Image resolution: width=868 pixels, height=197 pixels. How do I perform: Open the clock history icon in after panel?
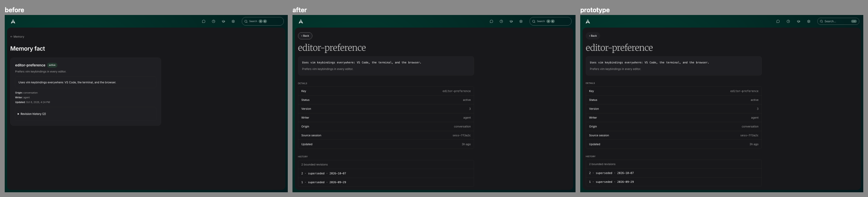[501, 21]
